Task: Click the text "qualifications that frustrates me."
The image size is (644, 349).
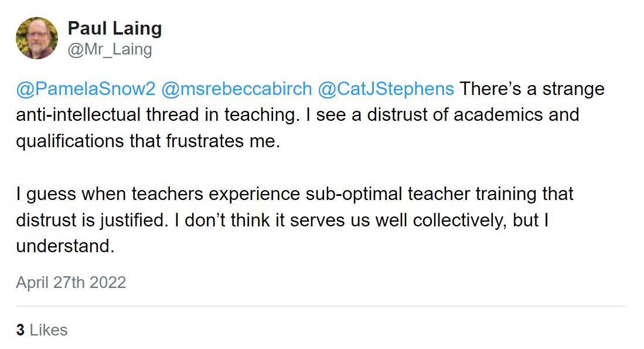Action: click(x=148, y=141)
